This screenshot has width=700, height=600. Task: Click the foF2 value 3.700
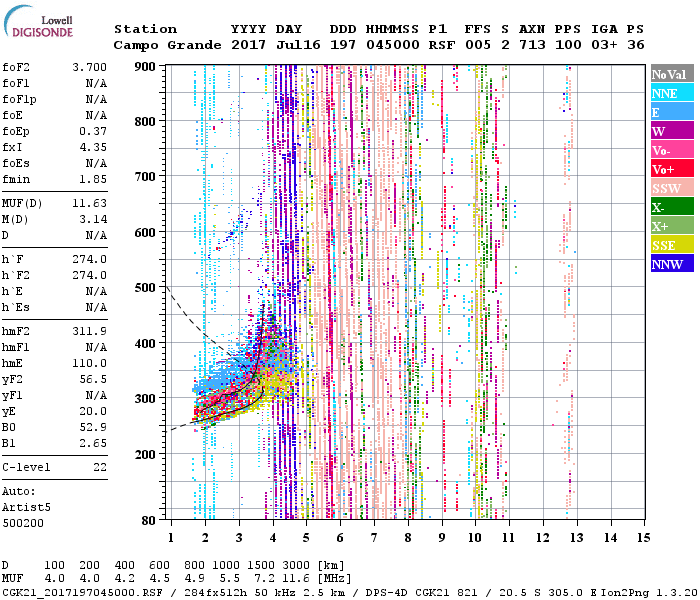click(x=89, y=66)
